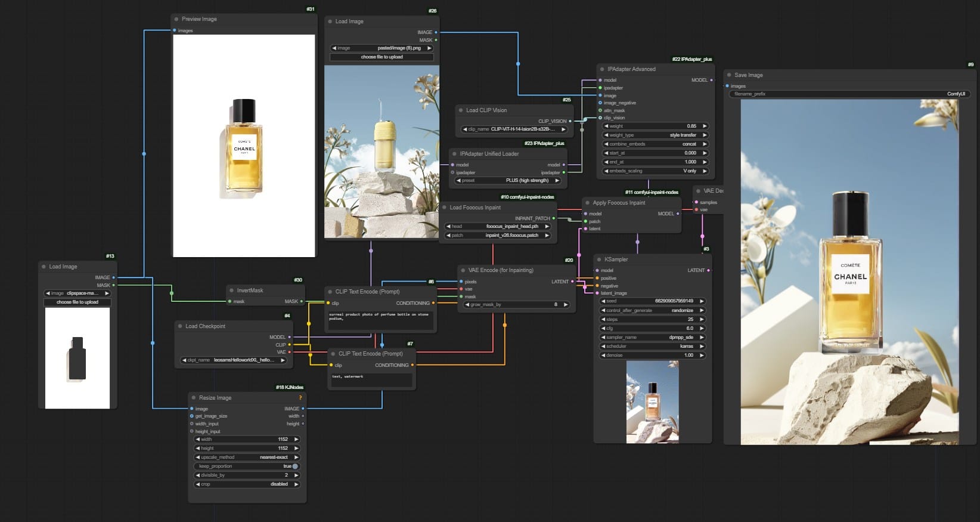Click the MASK output socket on InvertMask
Viewport: 980px width, 522px height.
pos(302,301)
